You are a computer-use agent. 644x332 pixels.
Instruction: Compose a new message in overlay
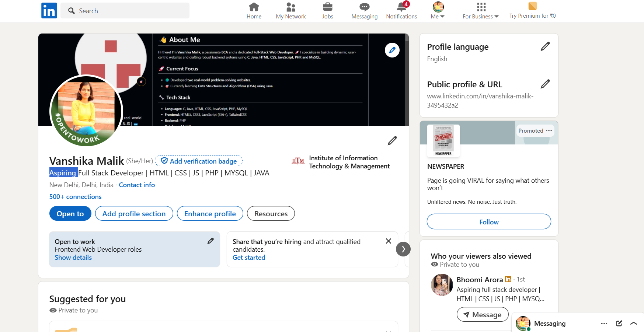pyautogui.click(x=619, y=324)
